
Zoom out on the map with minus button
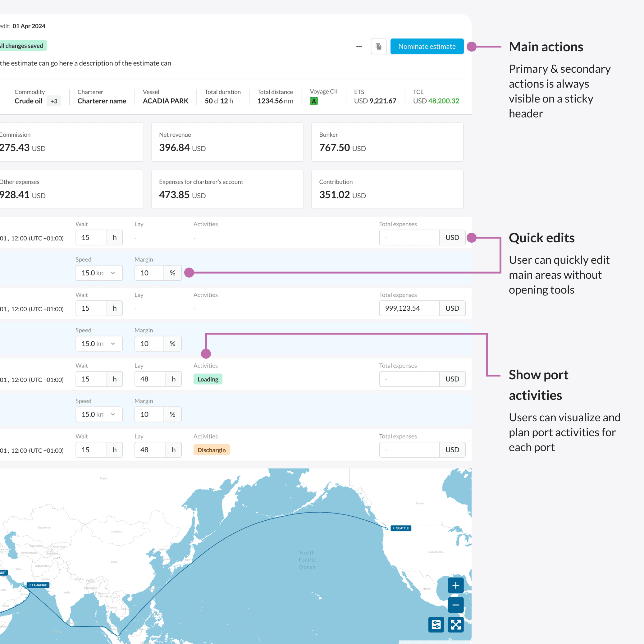tap(456, 605)
